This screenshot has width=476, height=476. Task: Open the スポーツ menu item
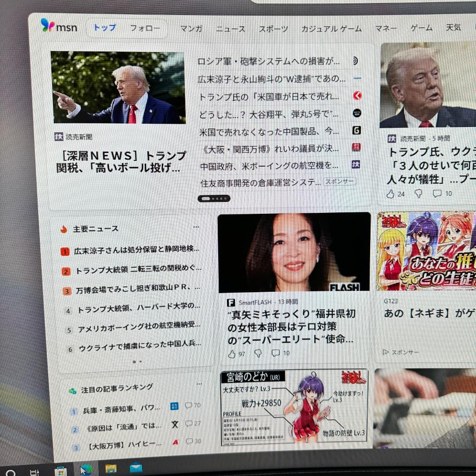click(x=274, y=29)
